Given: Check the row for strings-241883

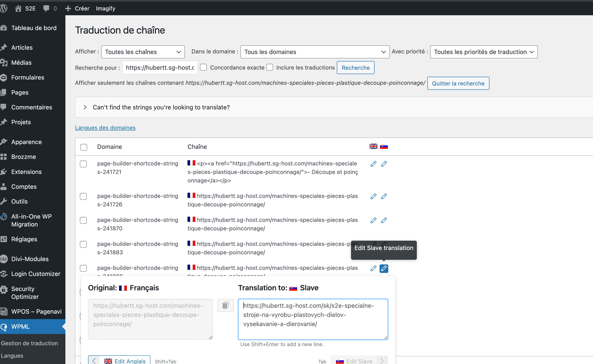Looking at the screenshot, I should pyautogui.click(x=83, y=244).
